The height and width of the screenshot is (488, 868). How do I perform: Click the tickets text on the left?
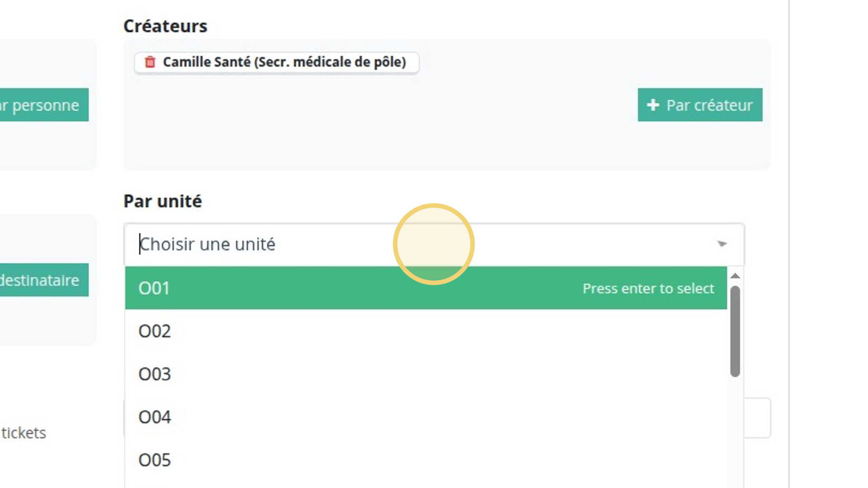click(x=24, y=433)
